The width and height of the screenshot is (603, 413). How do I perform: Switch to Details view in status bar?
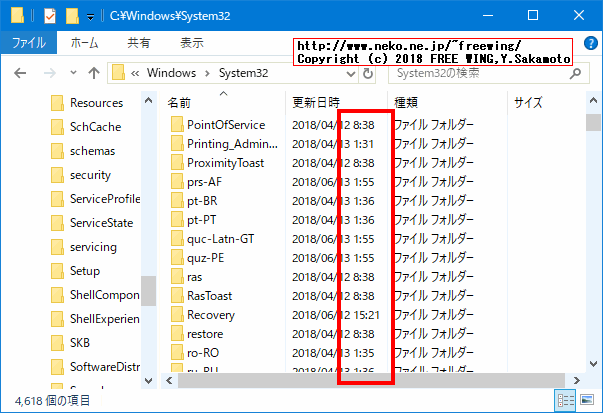[x=566, y=400]
